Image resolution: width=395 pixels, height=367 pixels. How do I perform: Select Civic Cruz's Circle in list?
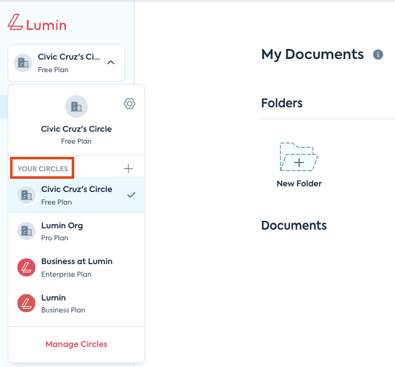pyautogui.click(x=76, y=195)
